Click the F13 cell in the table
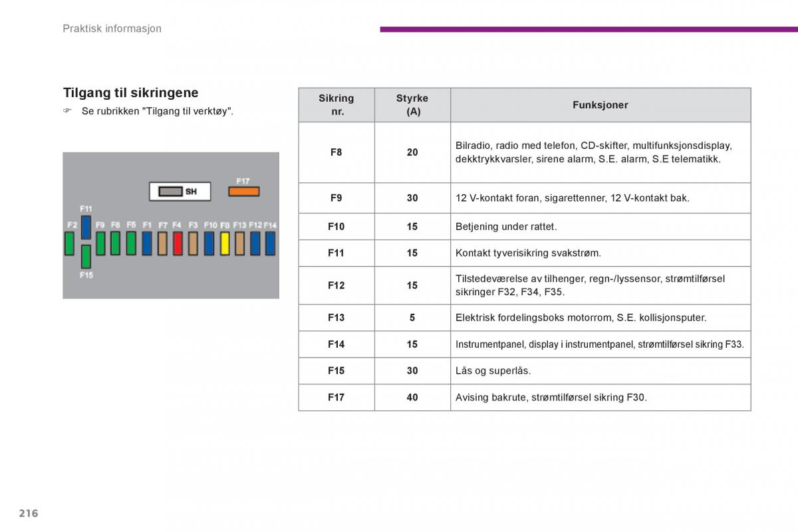 point(336,318)
